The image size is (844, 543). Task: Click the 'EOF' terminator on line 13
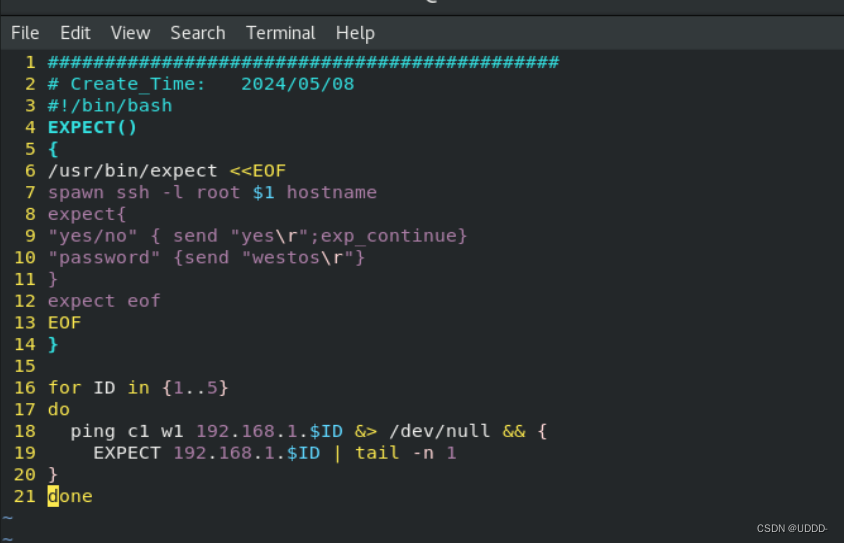[x=64, y=322]
